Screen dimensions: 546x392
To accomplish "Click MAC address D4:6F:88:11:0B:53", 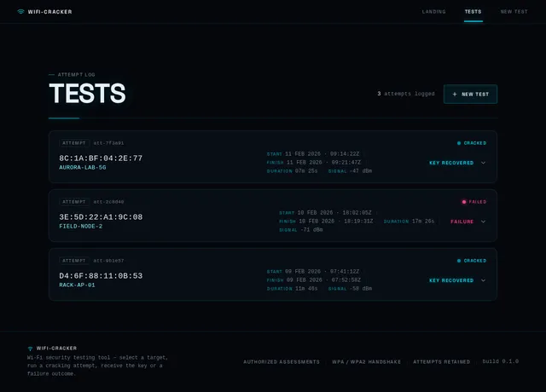I will pyautogui.click(x=101, y=276).
